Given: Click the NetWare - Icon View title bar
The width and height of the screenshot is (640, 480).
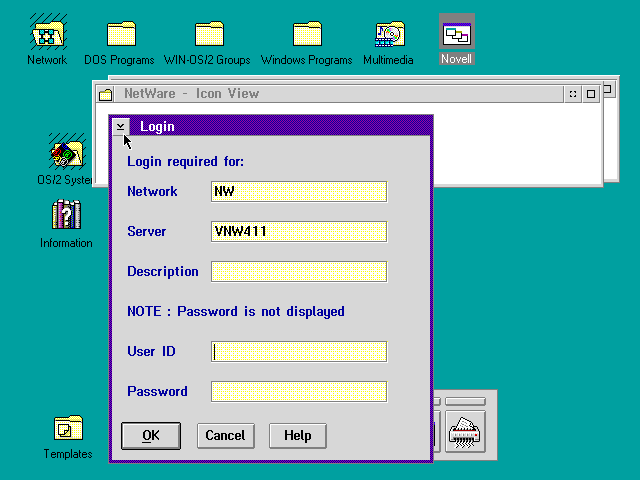Looking at the screenshot, I should [x=338, y=94].
